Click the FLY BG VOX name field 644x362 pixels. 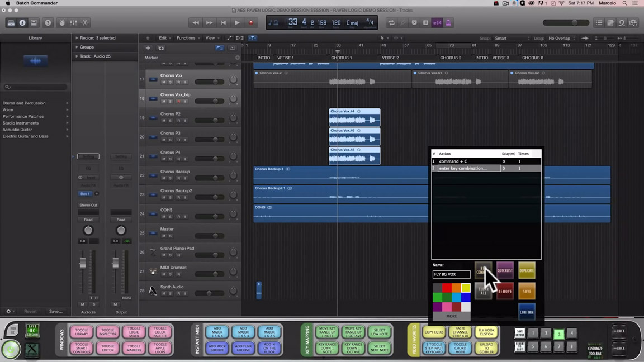pos(451,274)
